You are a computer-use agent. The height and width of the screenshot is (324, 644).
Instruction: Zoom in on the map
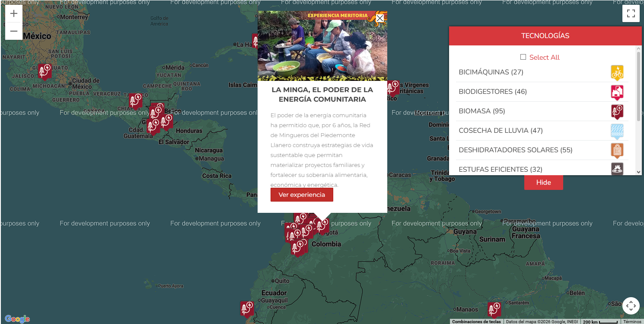pos(14,13)
